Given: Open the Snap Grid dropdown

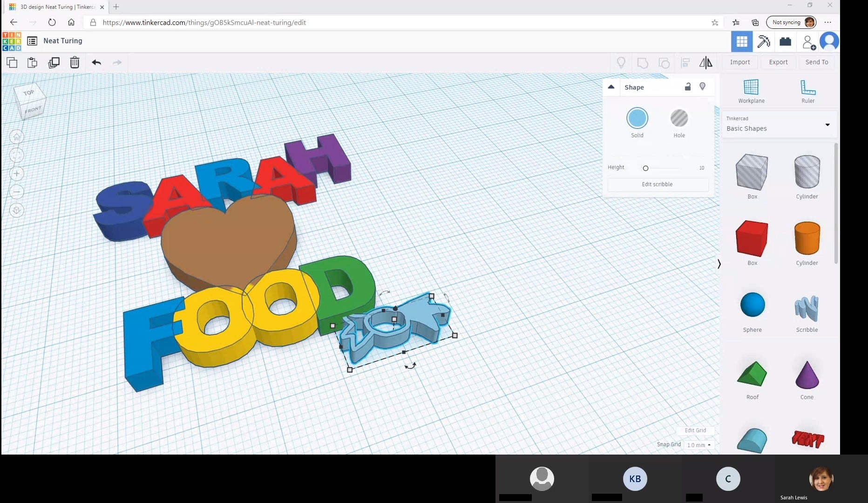Looking at the screenshot, I should (x=698, y=445).
